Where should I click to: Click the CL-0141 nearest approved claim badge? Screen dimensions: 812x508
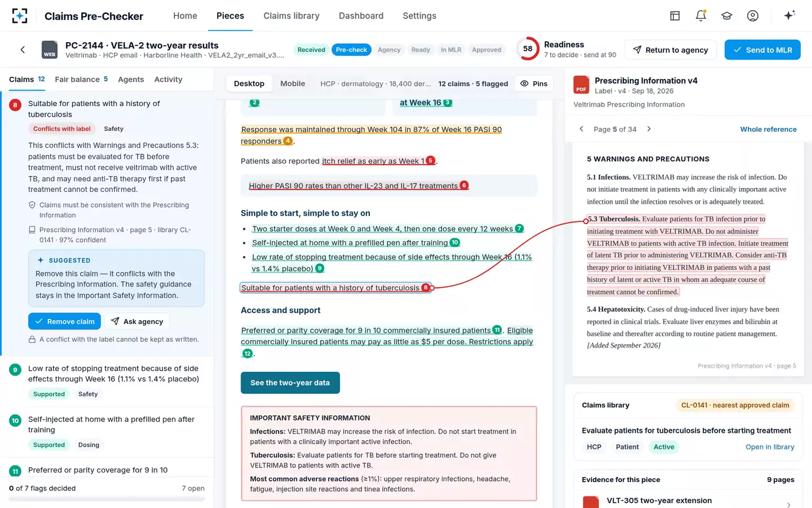point(735,405)
